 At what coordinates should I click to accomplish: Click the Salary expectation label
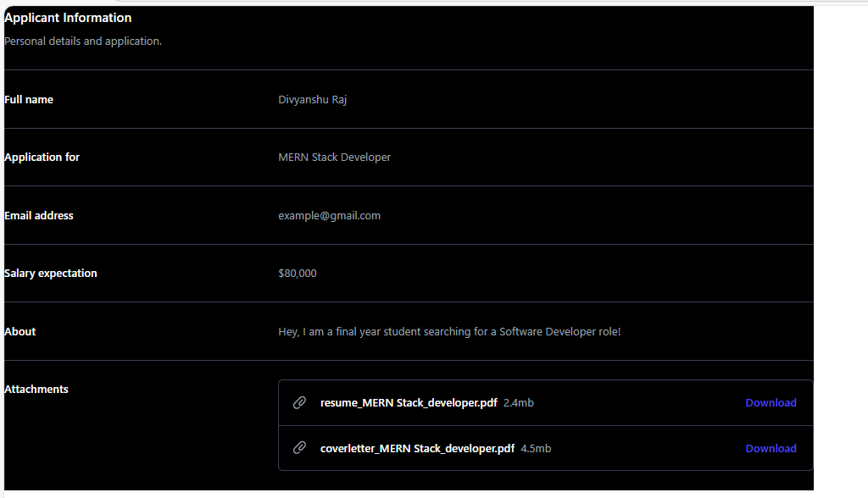[50, 274]
